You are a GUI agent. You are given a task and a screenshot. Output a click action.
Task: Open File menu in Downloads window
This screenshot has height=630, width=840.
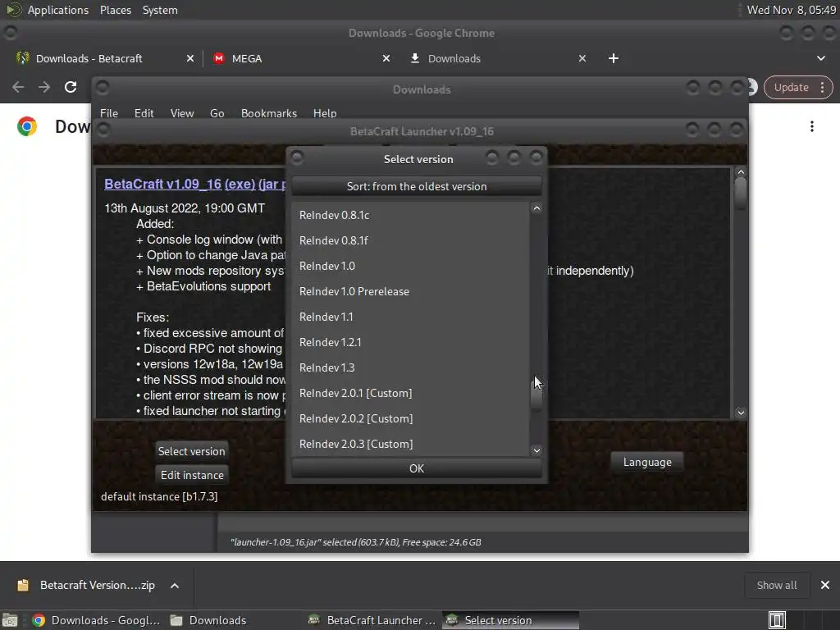109,113
